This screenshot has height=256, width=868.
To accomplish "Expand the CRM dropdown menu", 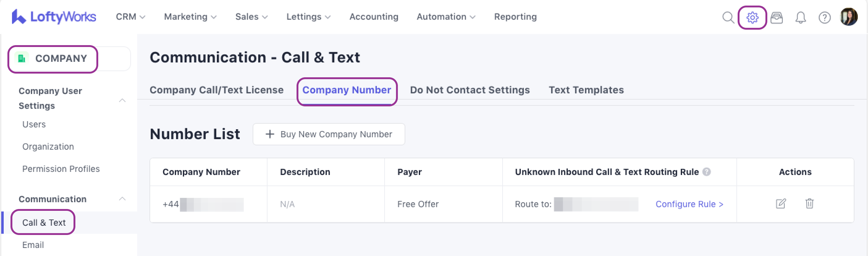I will [130, 17].
